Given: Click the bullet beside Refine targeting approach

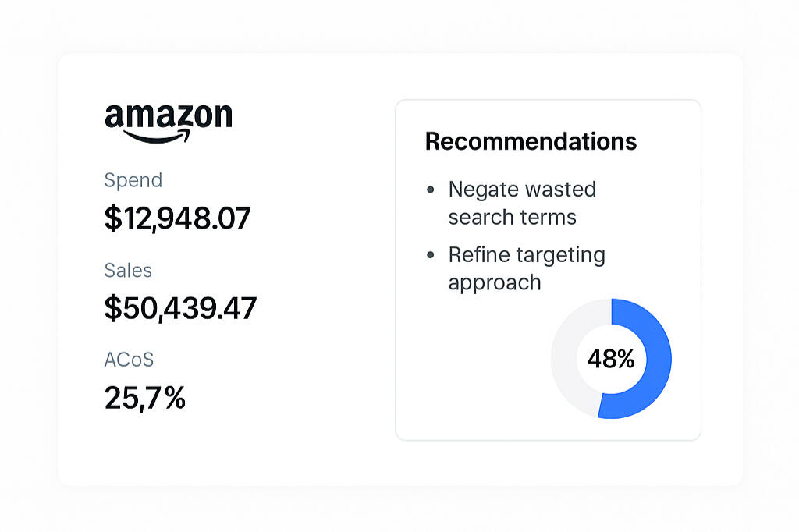Looking at the screenshot, I should tap(431, 255).
